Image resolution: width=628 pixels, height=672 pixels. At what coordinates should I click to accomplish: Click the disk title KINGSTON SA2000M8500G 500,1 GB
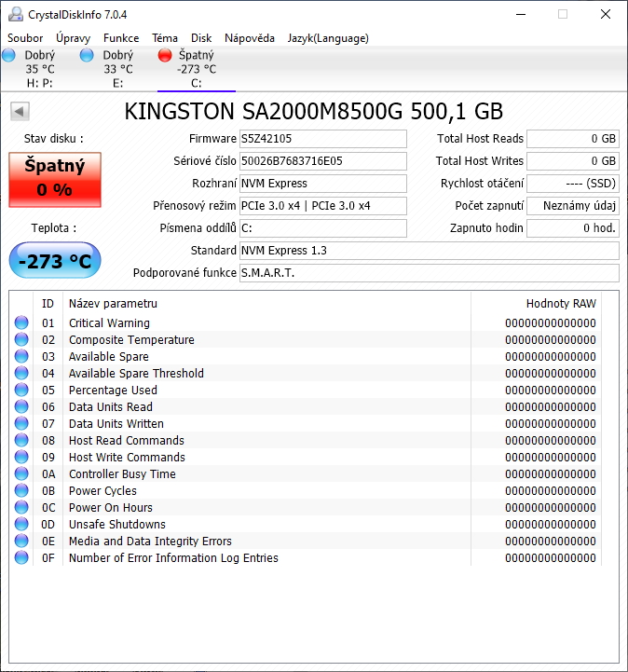point(314,112)
